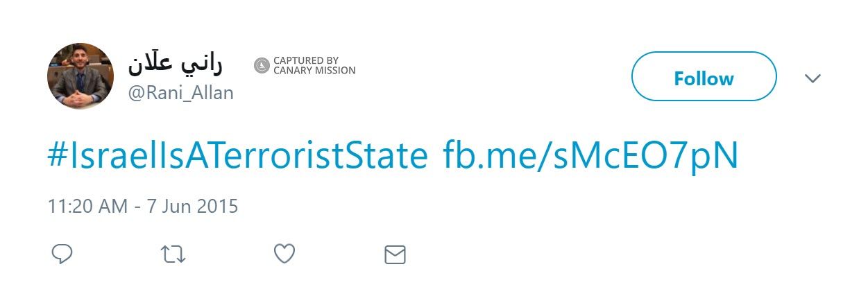This screenshot has height=305, width=868.
Task: Click the reply speech bubble icon
Action: coord(62,254)
